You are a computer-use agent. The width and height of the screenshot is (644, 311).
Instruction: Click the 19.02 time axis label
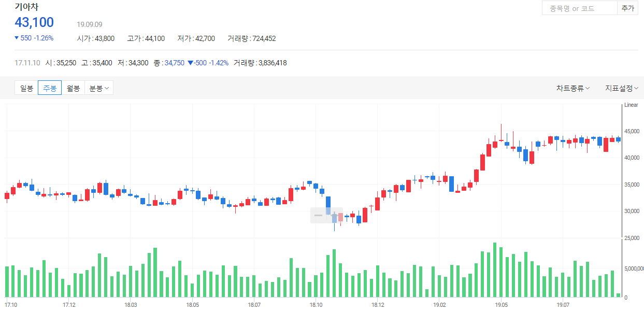click(x=439, y=305)
